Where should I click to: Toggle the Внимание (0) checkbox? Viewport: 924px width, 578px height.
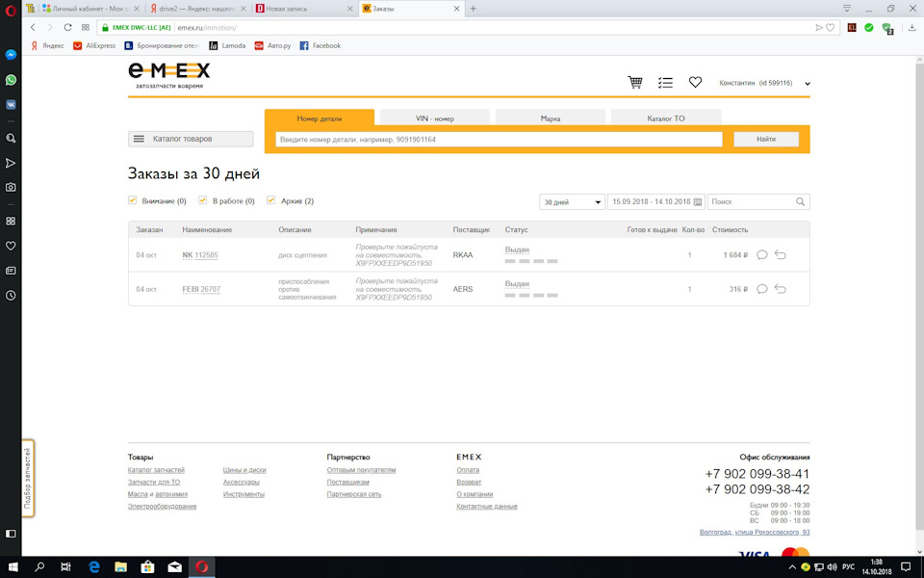pos(132,200)
